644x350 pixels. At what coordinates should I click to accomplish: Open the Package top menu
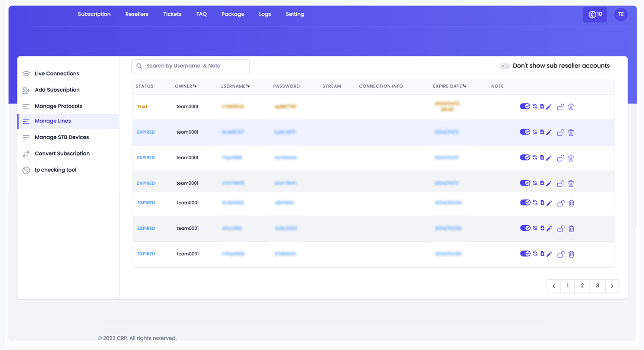pyautogui.click(x=233, y=14)
